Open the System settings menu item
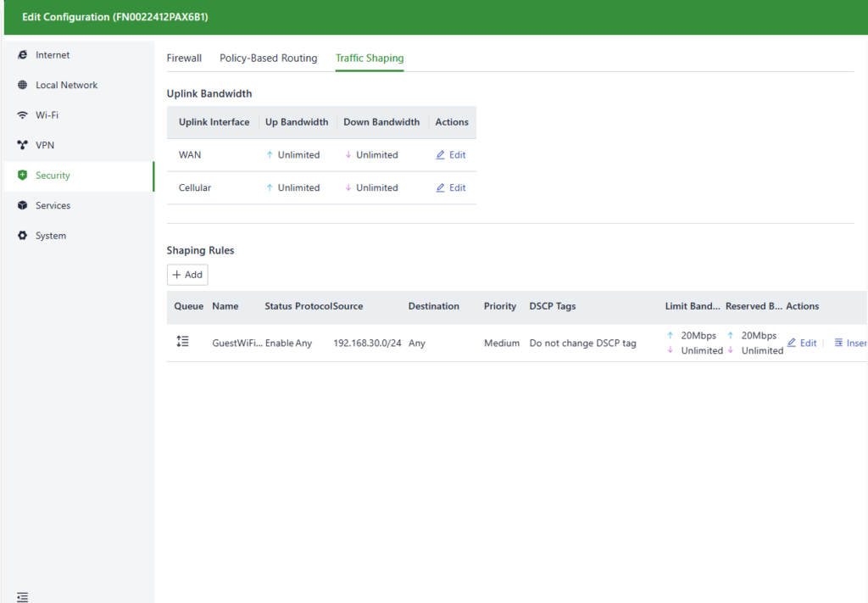This screenshot has width=868, height=603. point(51,236)
